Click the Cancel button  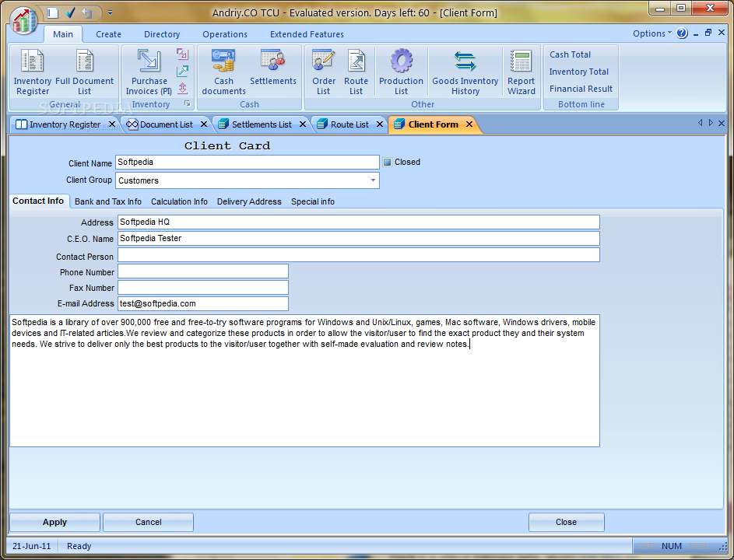click(149, 522)
